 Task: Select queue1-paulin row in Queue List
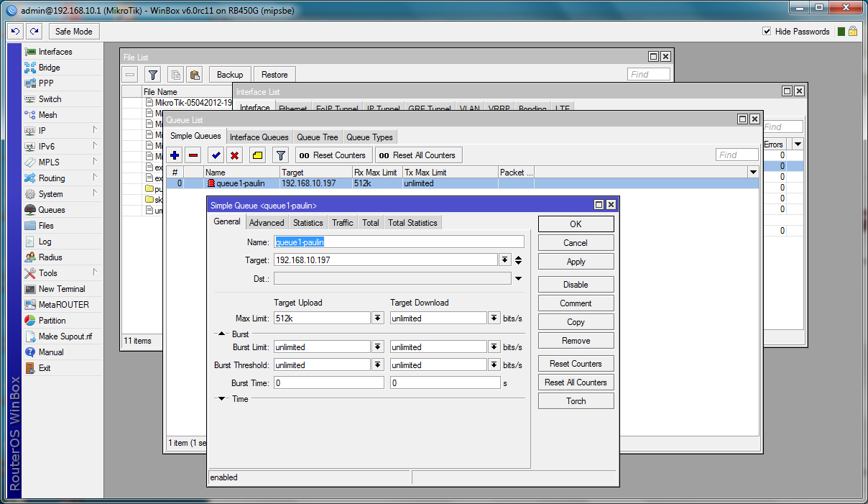click(462, 183)
